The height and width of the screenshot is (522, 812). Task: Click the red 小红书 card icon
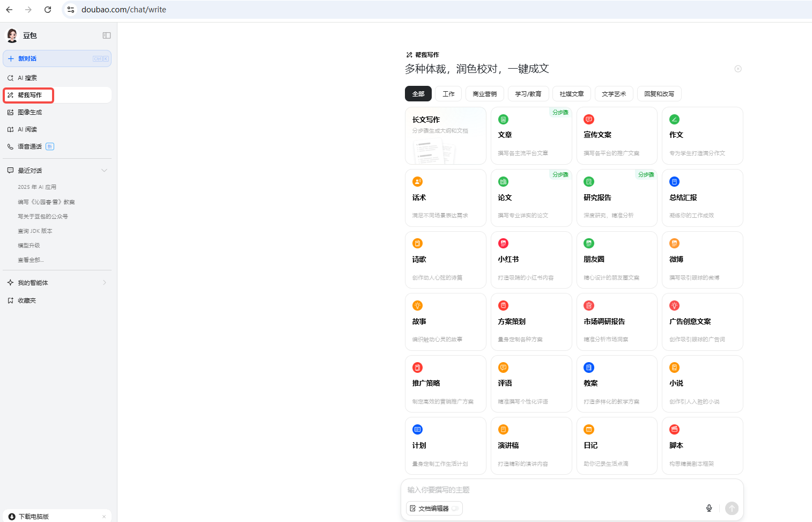(503, 244)
